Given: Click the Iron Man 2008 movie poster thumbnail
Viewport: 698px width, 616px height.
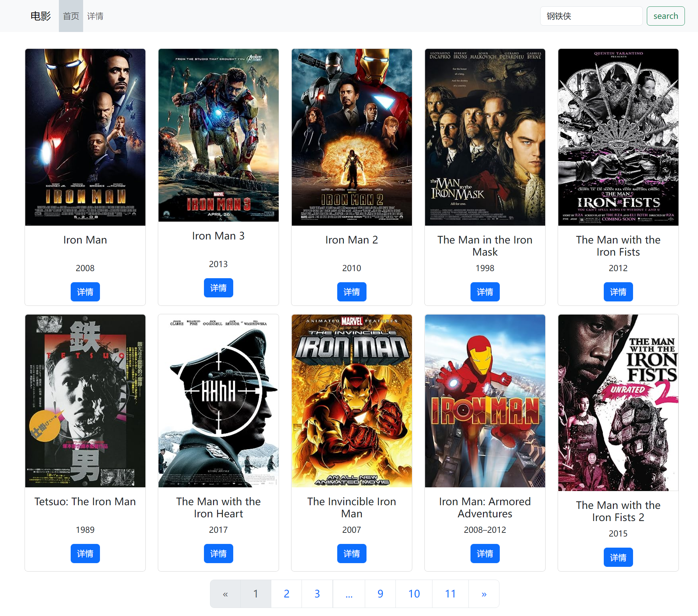Looking at the screenshot, I should pos(85,137).
